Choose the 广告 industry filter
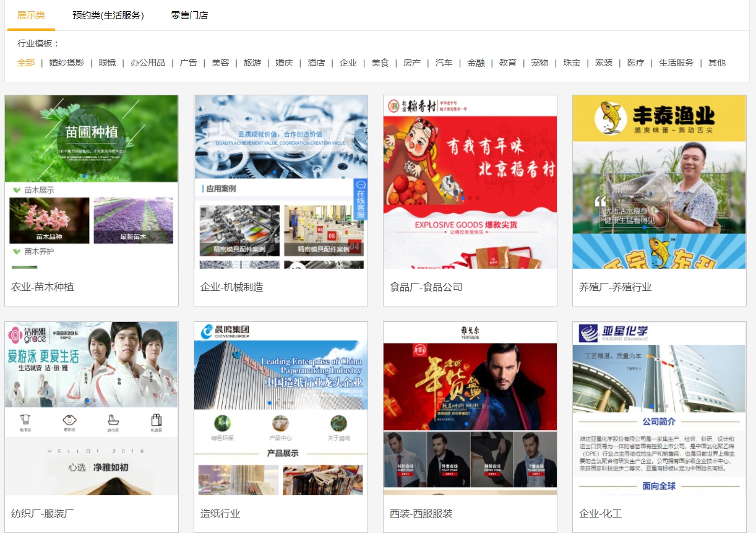Screen dimensions: 756x533 [188, 63]
